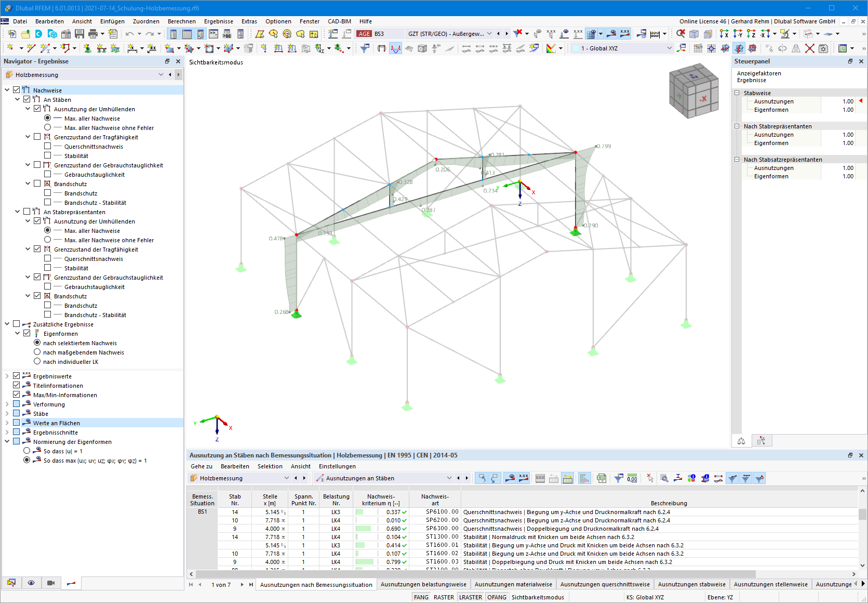
Task: Open the Einstellungen menu of the results table
Action: [x=337, y=466]
